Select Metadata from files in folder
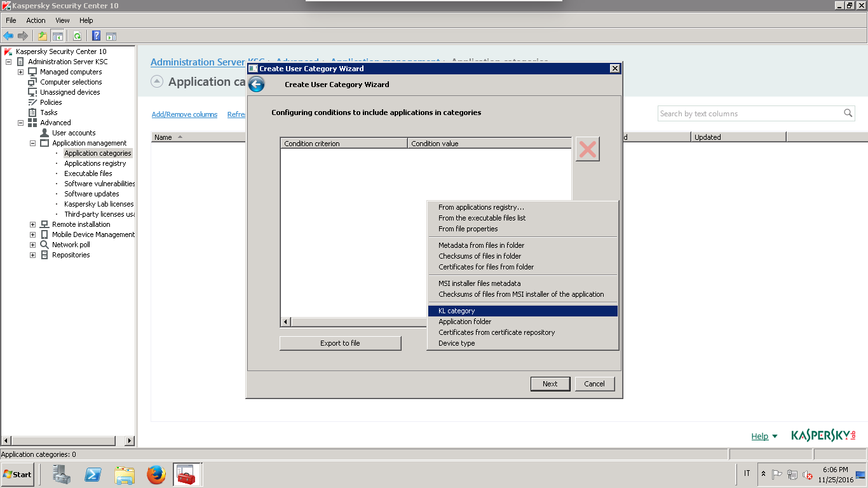 [x=523, y=245]
